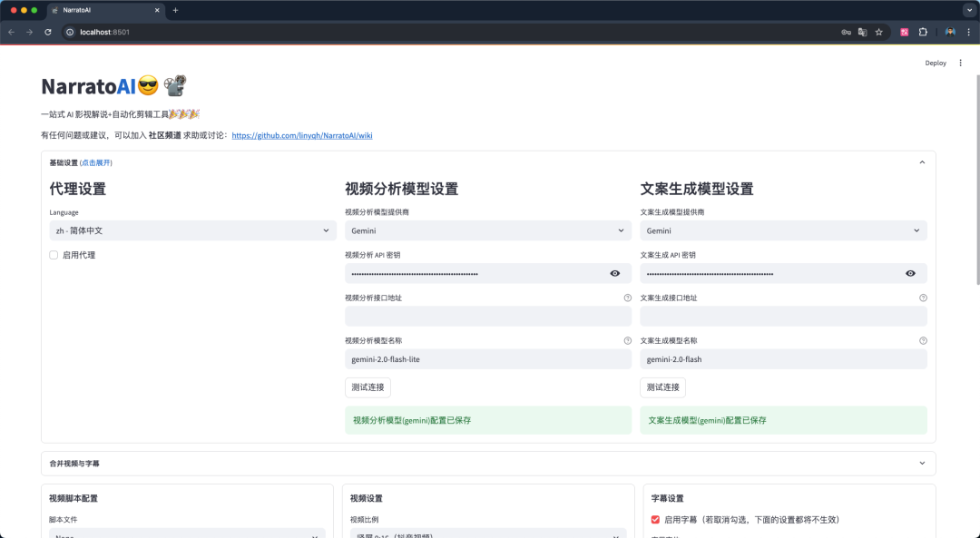Open tab search dropdown arrow
Viewport: 980px width, 538px height.
click(x=970, y=10)
